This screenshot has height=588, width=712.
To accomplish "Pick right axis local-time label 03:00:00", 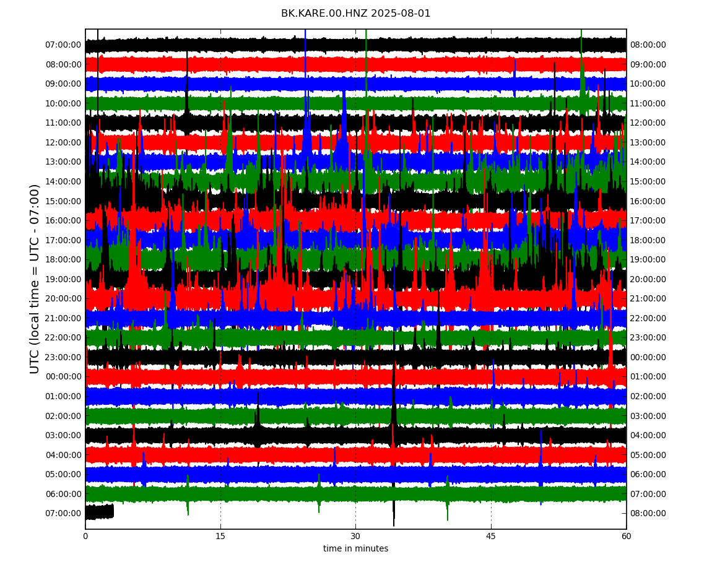I will [x=648, y=416].
